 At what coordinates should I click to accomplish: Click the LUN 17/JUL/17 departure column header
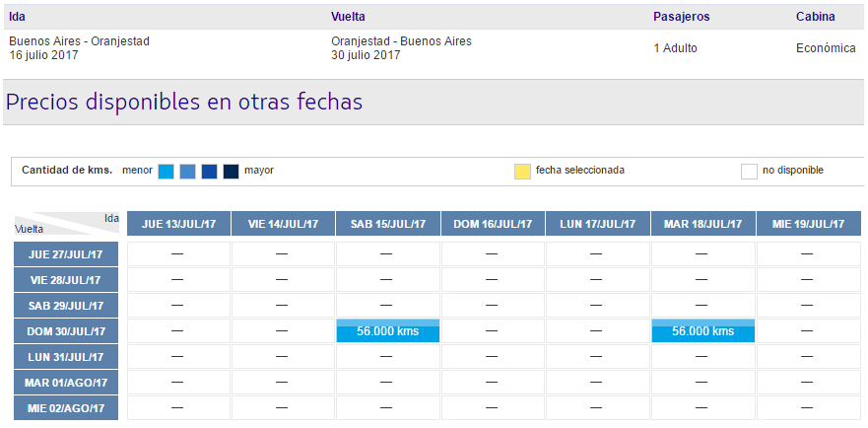click(x=598, y=224)
